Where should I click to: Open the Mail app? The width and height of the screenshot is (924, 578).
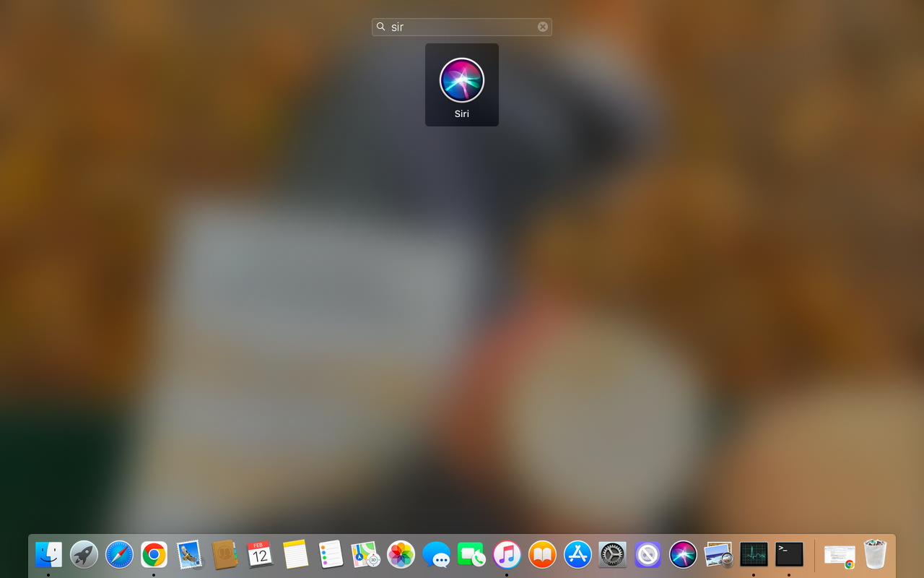point(189,555)
